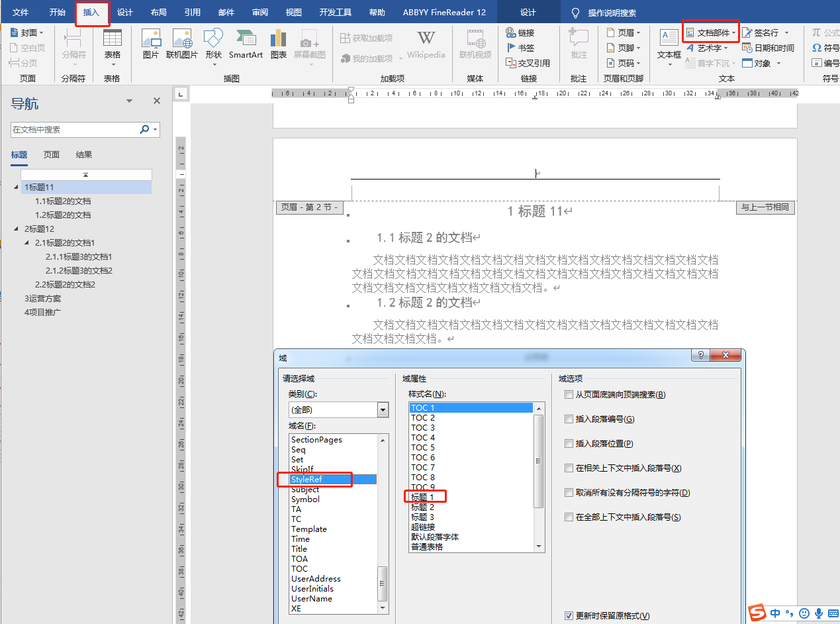
Task: Enable 从页面底端向顶端搜索 checkbox
Action: [569, 395]
